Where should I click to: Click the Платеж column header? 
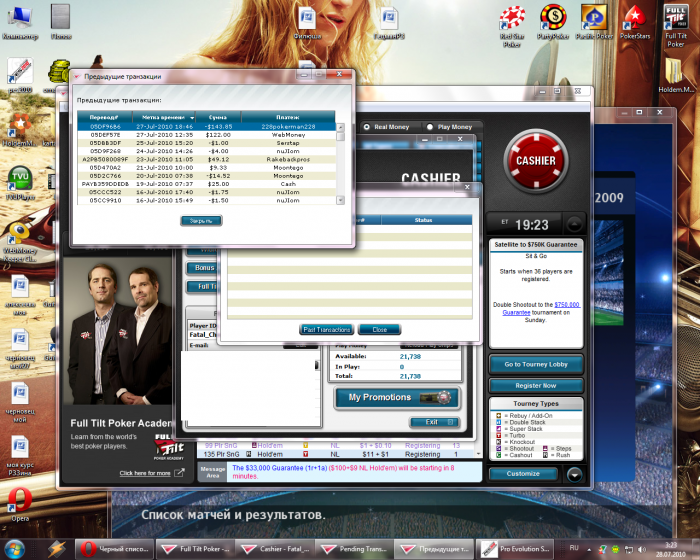pos(288,117)
